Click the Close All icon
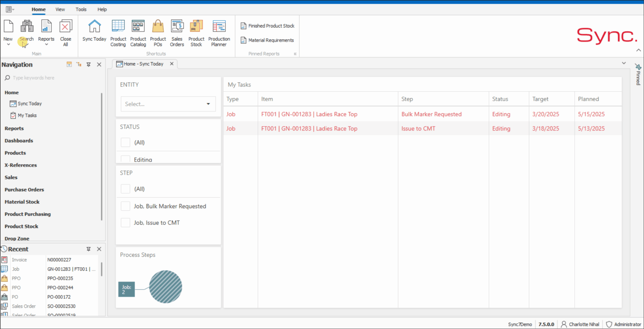The image size is (644, 329). pyautogui.click(x=66, y=26)
